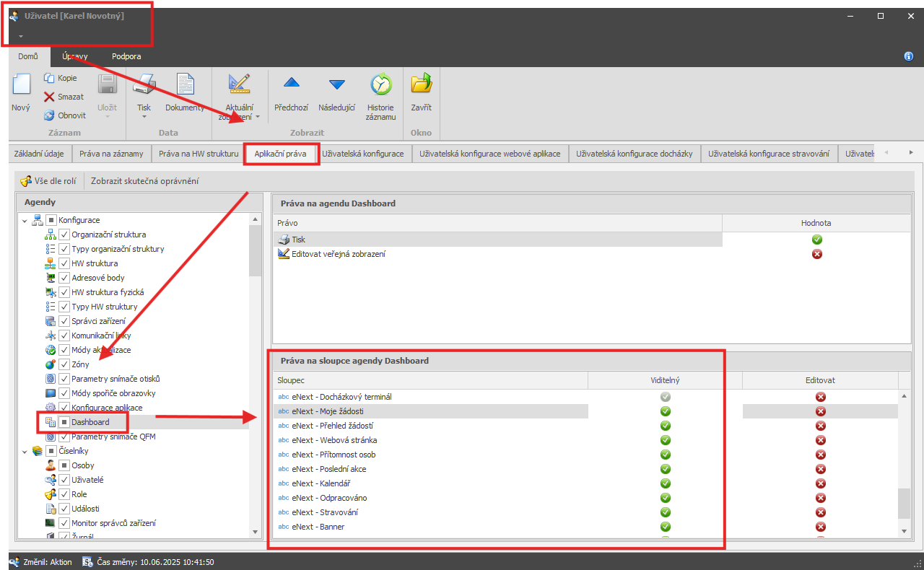924x570 pixels.
Task: Toggle the Typy HW struktury checkbox
Action: click(x=64, y=307)
